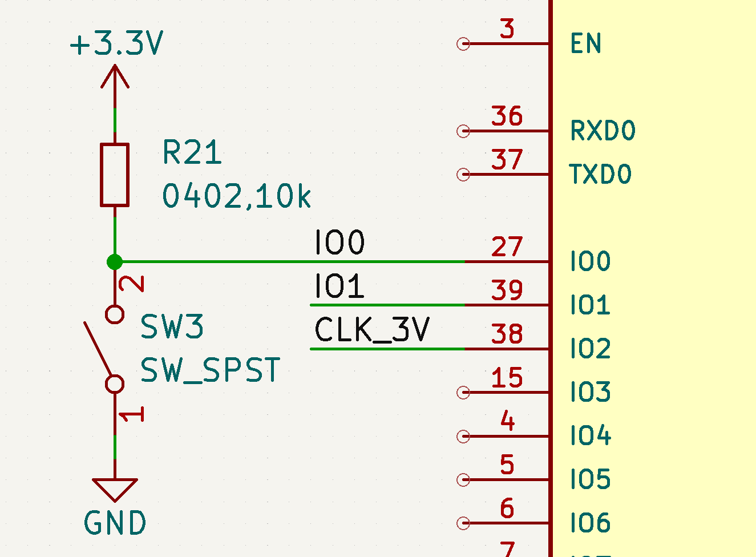
Task: Select the GND label text
Action: (115, 523)
